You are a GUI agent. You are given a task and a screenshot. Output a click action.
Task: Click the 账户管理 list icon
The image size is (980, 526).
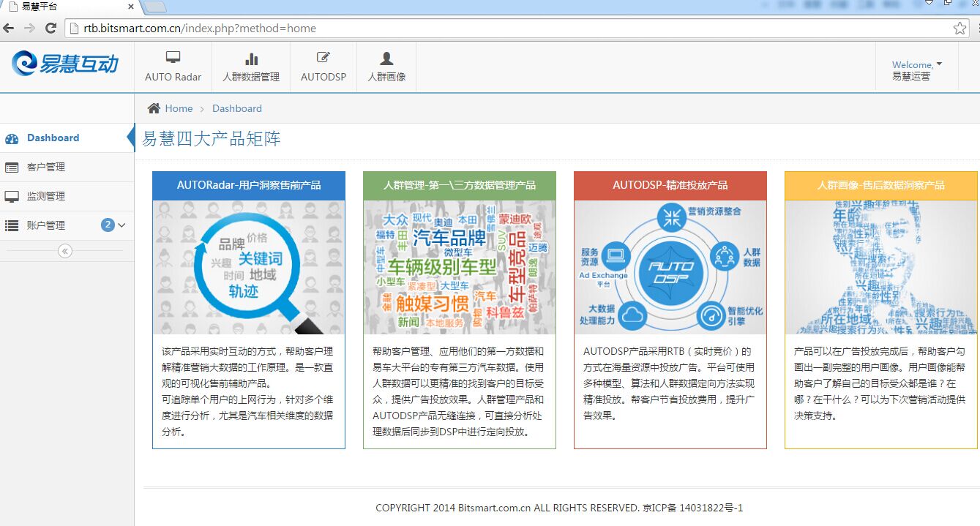point(11,226)
